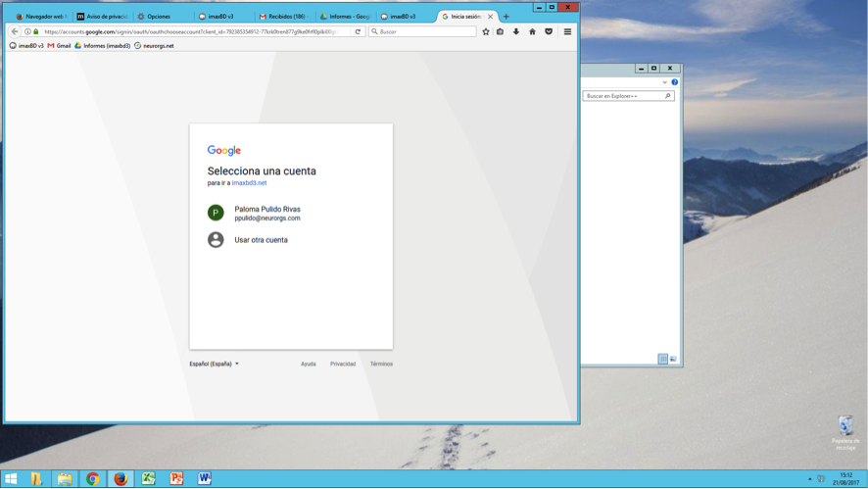Open Excel from taskbar
The image size is (868, 489).
coord(148,478)
